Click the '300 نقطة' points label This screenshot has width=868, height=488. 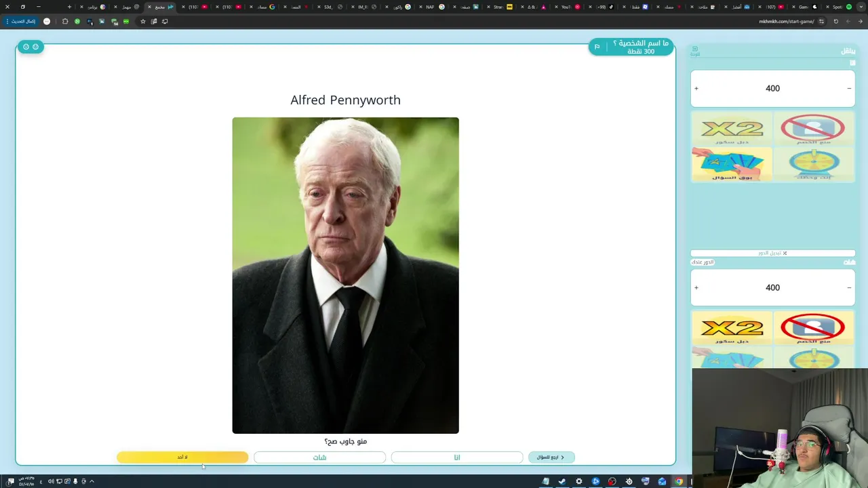pyautogui.click(x=641, y=52)
